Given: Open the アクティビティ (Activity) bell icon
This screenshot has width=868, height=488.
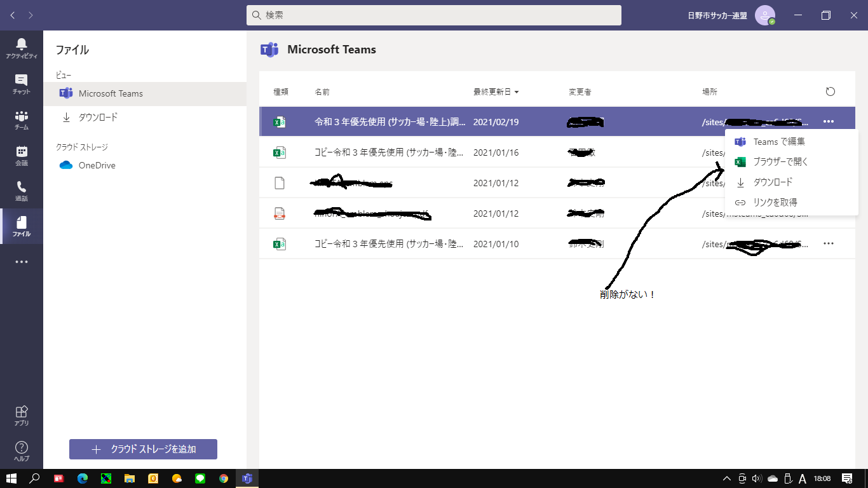Looking at the screenshot, I should click(22, 48).
